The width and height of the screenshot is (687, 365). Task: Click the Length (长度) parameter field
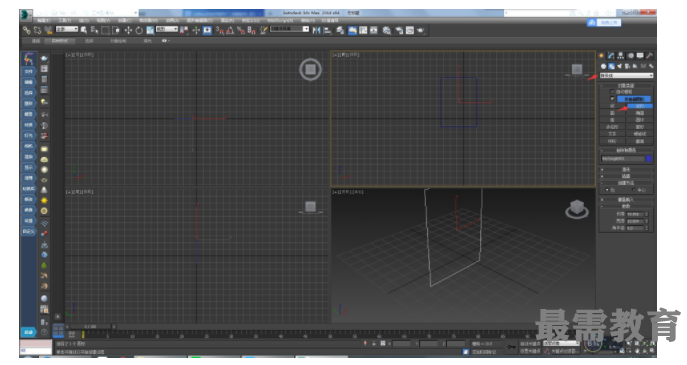[635, 214]
